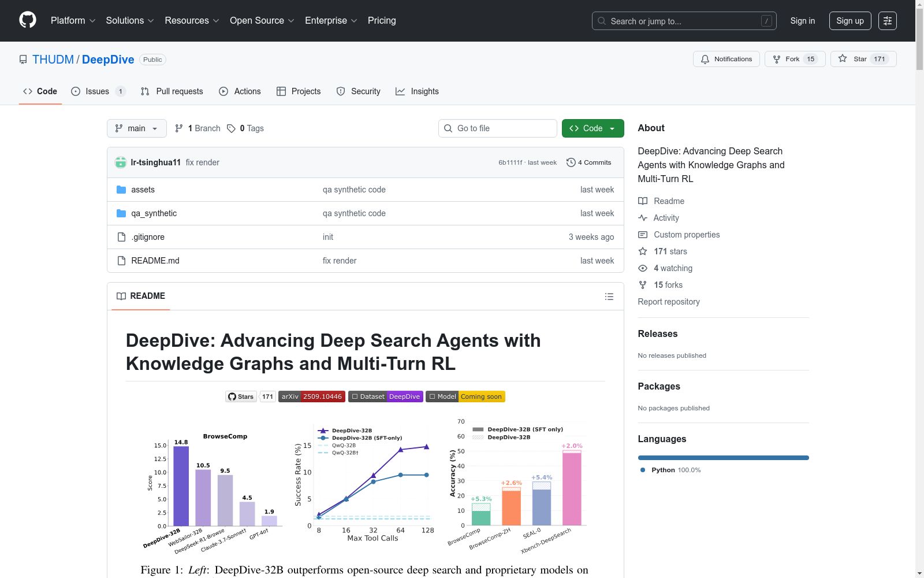The image size is (924, 578).
Task: Select the Code tab
Action: coord(40,91)
